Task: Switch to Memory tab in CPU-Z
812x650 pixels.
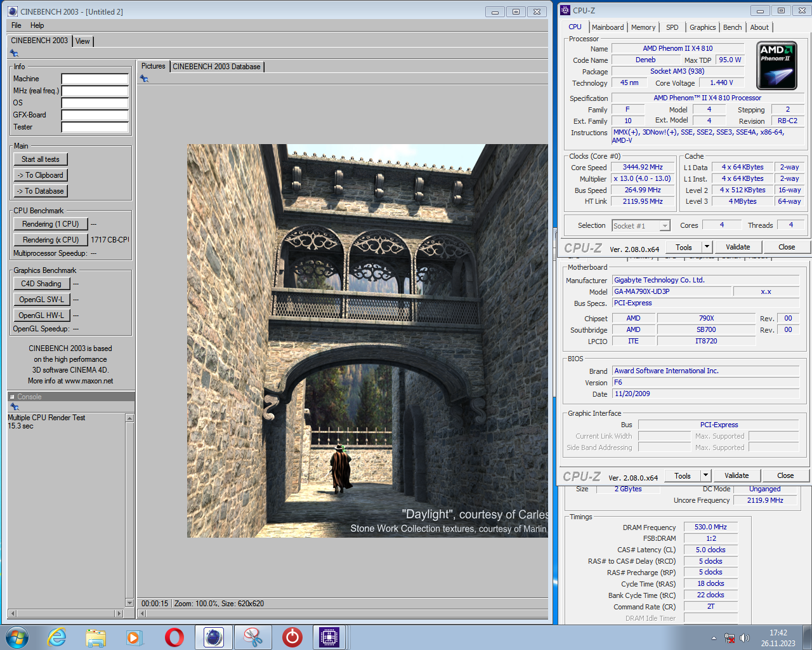Action: coord(643,27)
